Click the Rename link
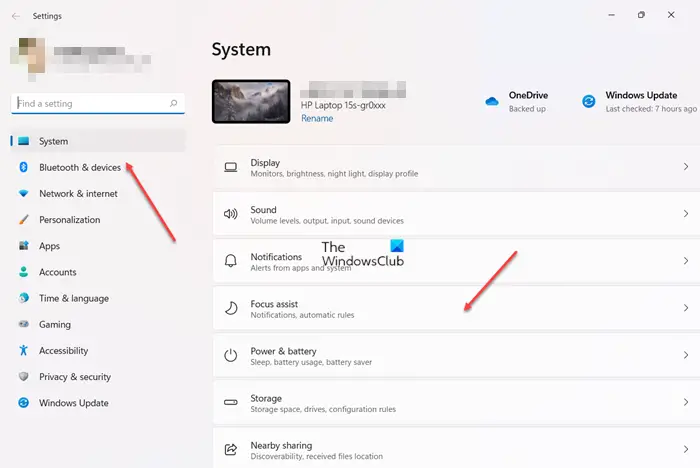This screenshot has height=468, width=700. point(317,118)
